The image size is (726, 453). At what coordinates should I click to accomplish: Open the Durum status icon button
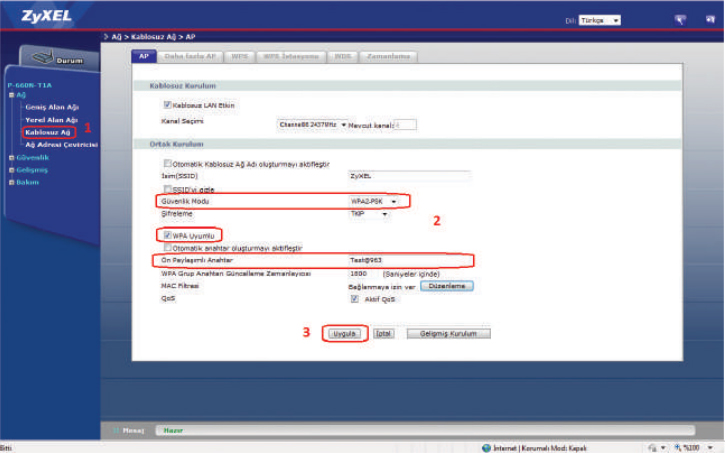click(50, 58)
